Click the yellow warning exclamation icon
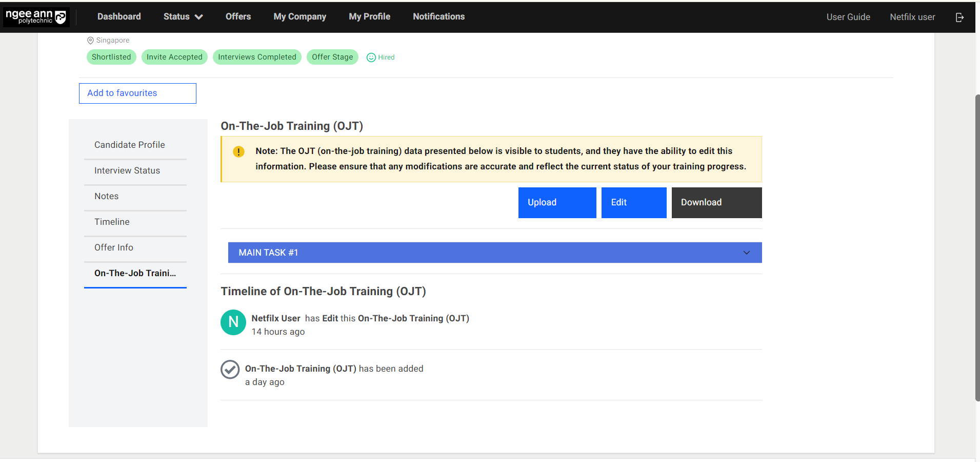 coord(238,152)
